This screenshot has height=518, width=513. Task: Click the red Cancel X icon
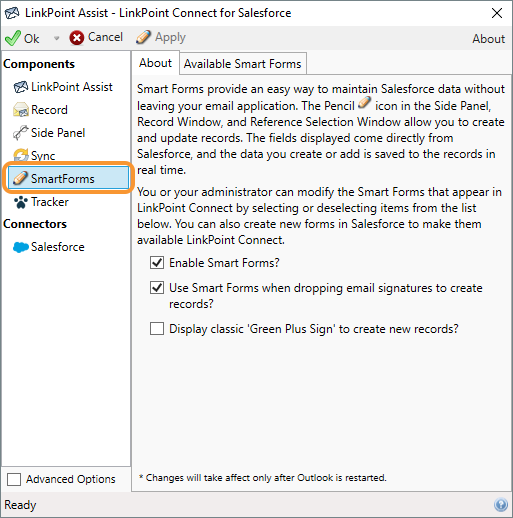77,38
